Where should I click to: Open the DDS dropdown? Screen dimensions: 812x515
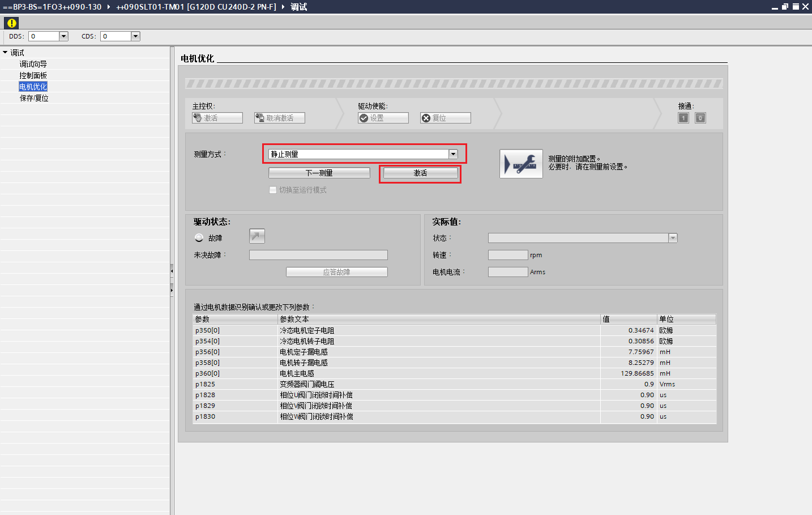tap(63, 36)
